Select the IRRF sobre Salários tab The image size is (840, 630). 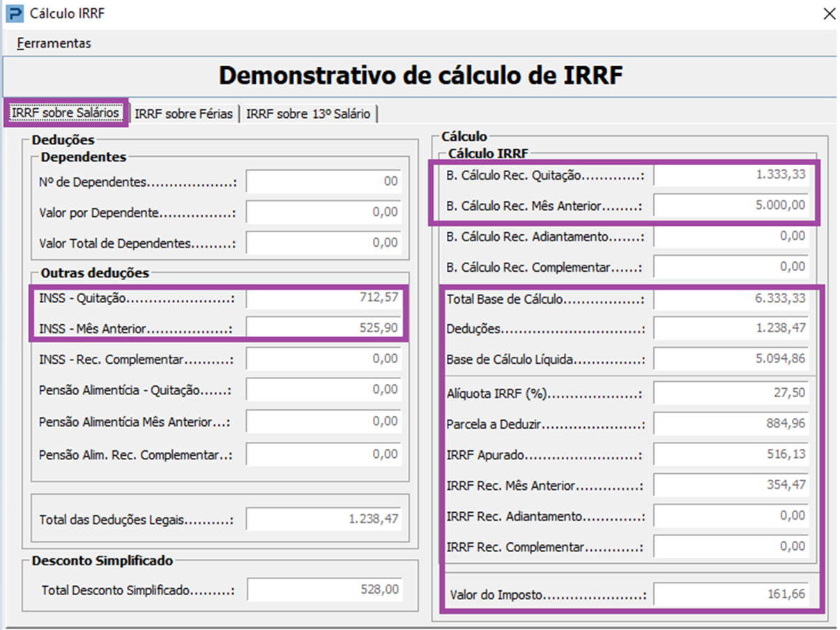(66, 113)
